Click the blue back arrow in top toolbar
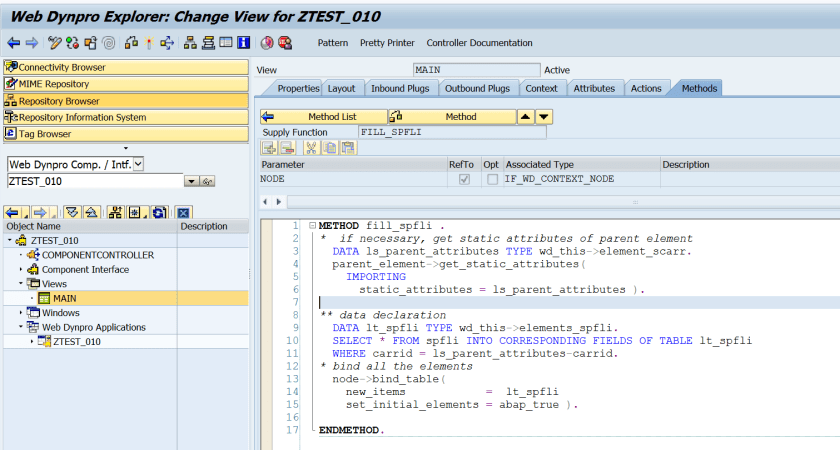The width and height of the screenshot is (840, 450). pyautogui.click(x=13, y=43)
